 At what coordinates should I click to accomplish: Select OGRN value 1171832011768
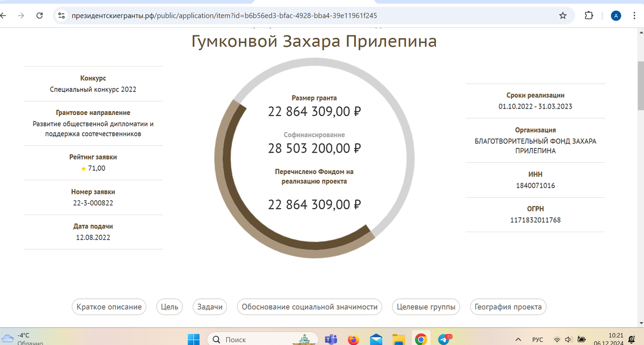click(x=535, y=220)
